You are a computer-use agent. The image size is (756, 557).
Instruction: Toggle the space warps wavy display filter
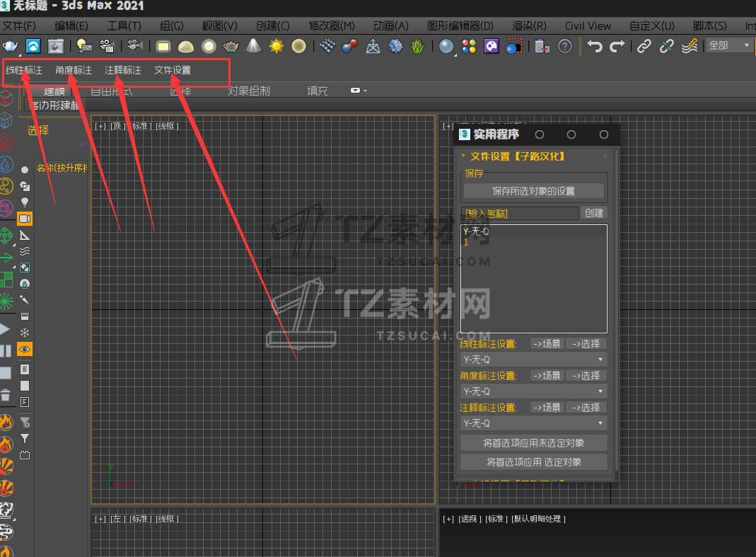pyautogui.click(x=25, y=251)
